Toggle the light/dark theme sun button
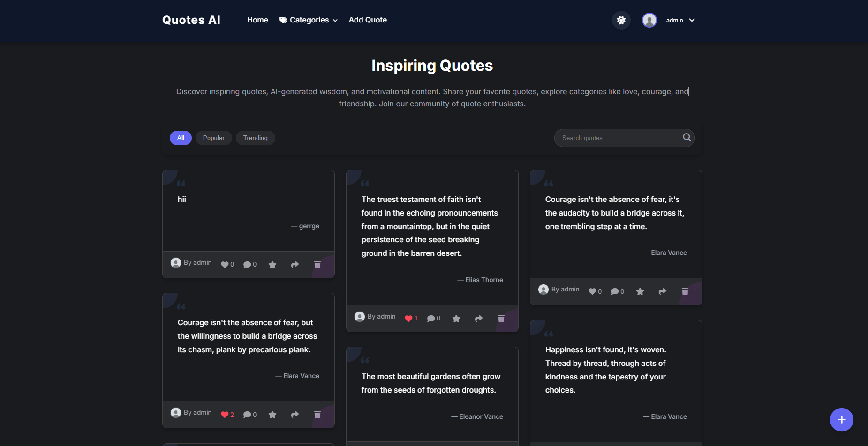This screenshot has width=868, height=446. click(x=621, y=20)
